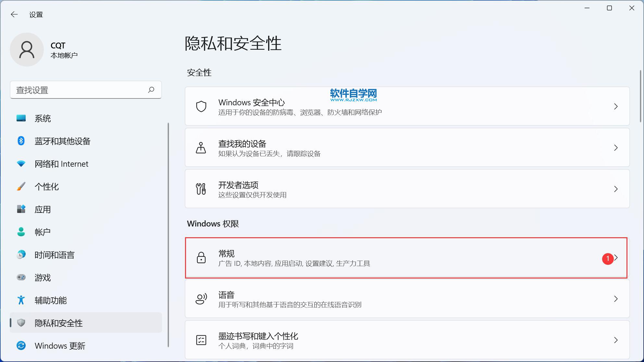Viewport: 644px width, 362px height.
Task: Click the 常规 lock icon
Action: [201, 258]
